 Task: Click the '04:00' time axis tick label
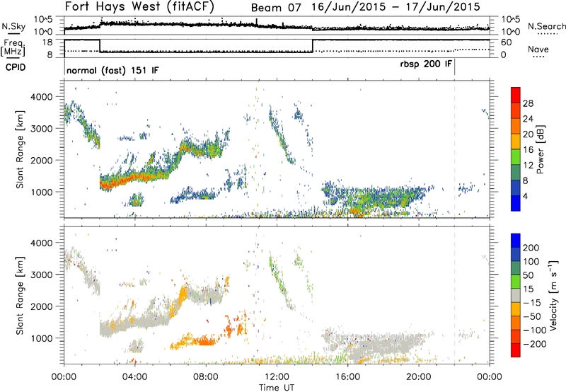click(x=135, y=377)
